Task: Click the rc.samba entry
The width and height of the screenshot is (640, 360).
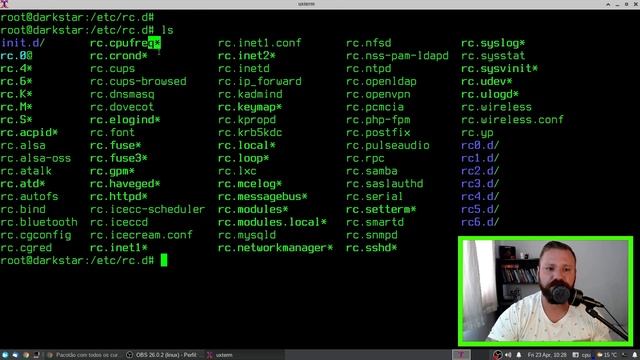Action: pyautogui.click(x=372, y=171)
